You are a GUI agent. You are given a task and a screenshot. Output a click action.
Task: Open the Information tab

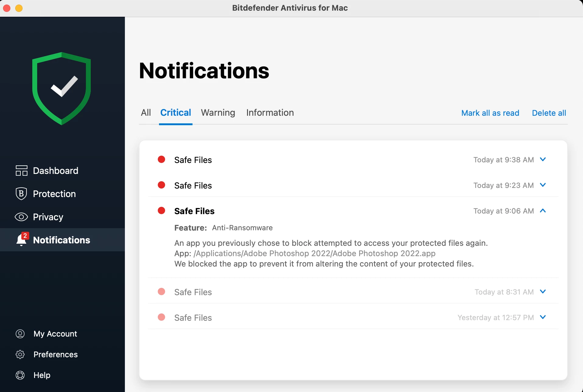270,113
